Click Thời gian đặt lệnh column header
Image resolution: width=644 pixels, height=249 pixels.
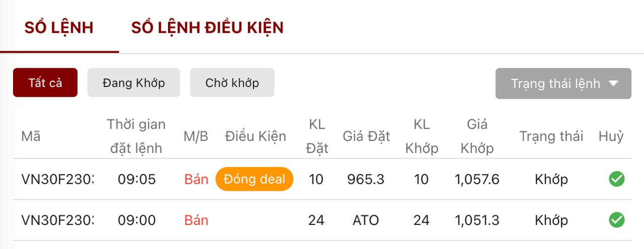(136, 136)
